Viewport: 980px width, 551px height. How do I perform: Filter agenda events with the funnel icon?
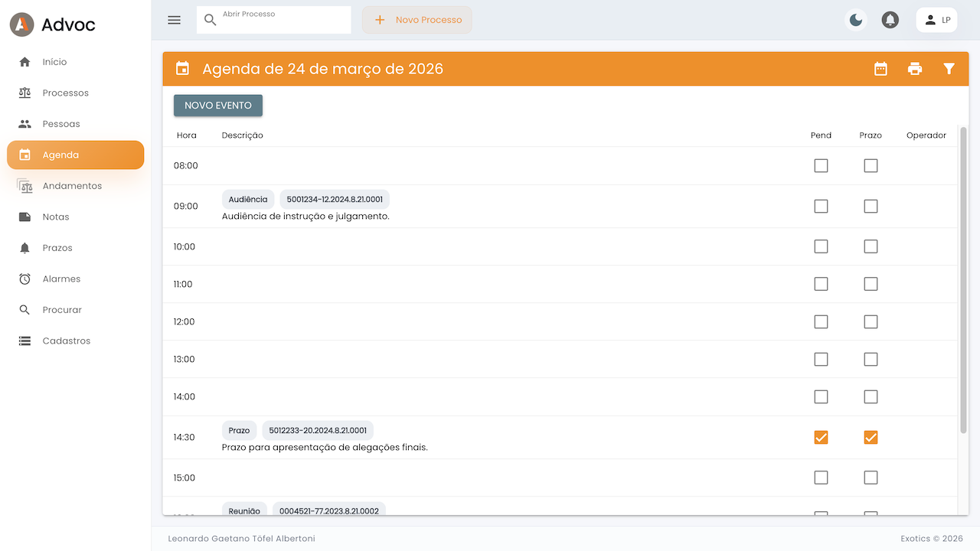point(949,68)
